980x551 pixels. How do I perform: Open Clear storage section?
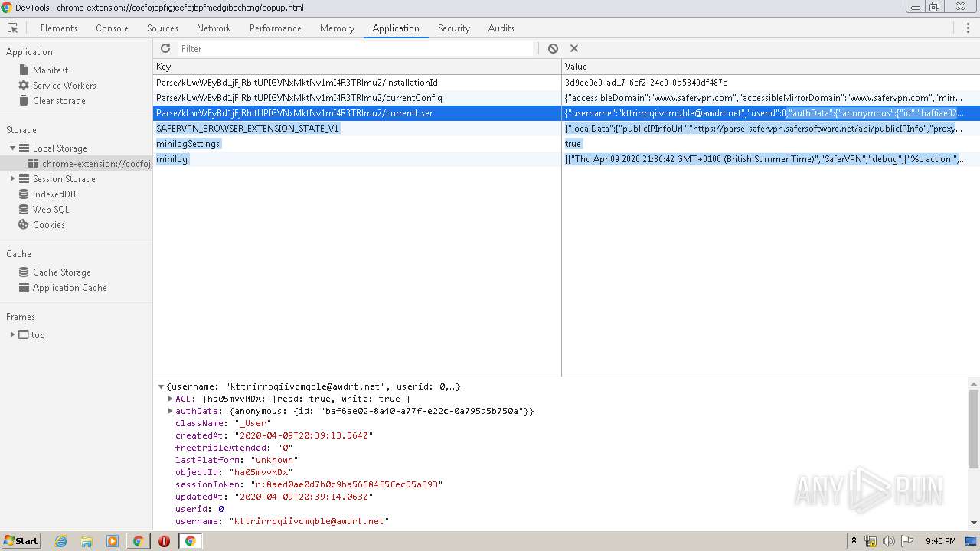(59, 100)
